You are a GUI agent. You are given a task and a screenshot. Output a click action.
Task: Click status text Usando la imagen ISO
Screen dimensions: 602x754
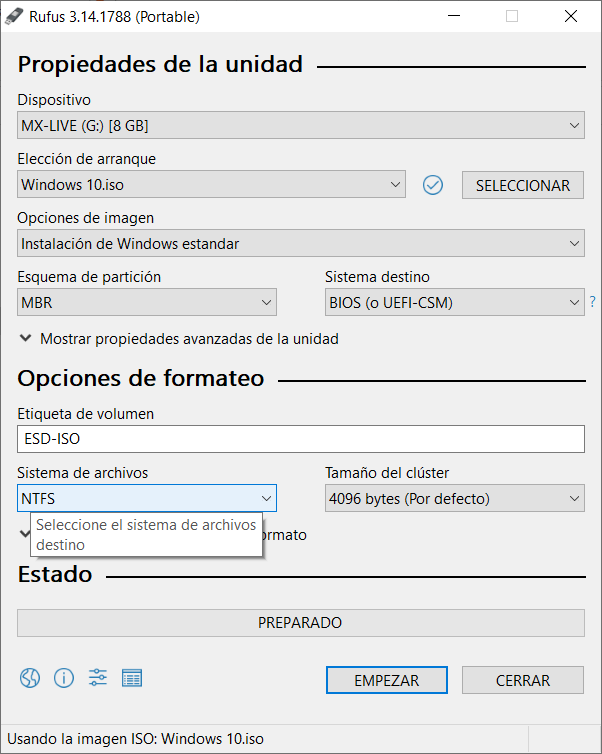pos(136,739)
